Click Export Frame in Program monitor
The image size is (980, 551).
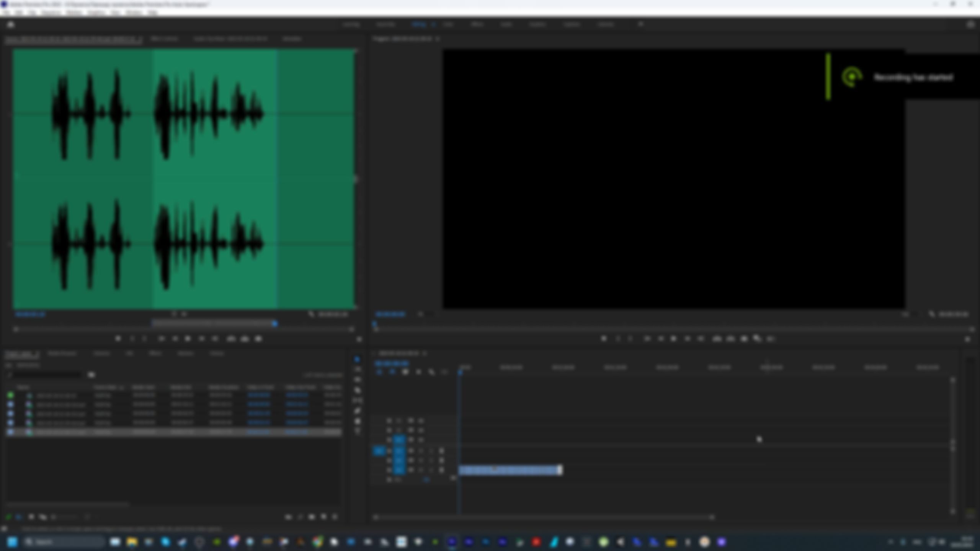pyautogui.click(x=744, y=339)
